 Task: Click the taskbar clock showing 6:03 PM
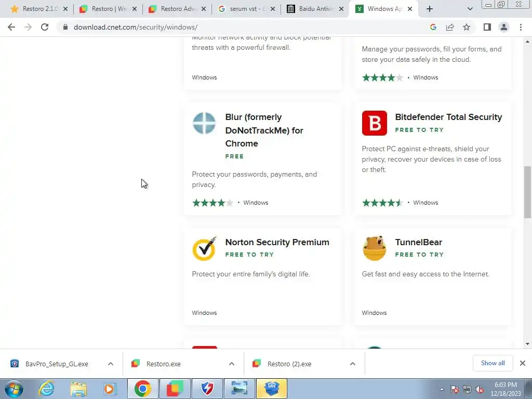click(506, 389)
